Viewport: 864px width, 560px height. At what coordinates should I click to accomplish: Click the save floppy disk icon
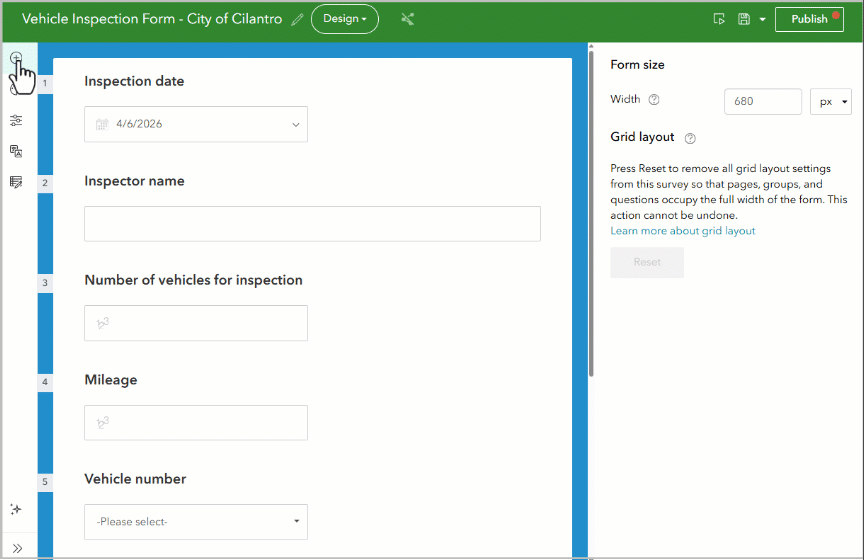click(x=743, y=19)
